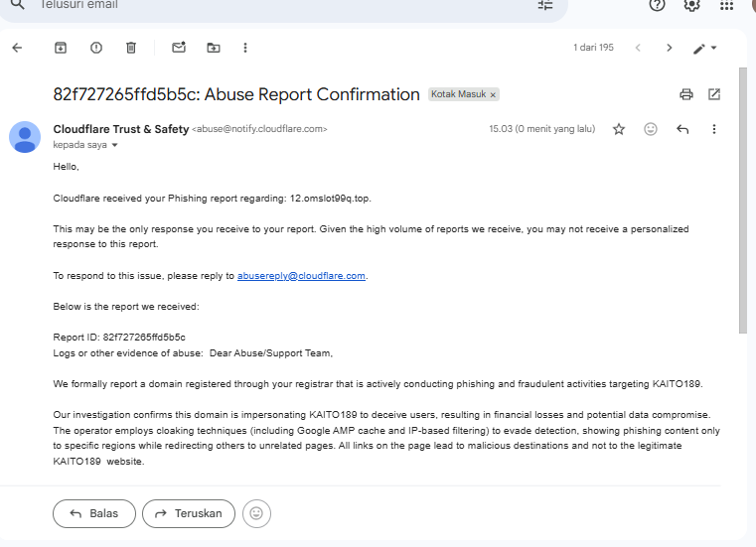
Task: Go to the older email arrow
Action: [x=670, y=48]
